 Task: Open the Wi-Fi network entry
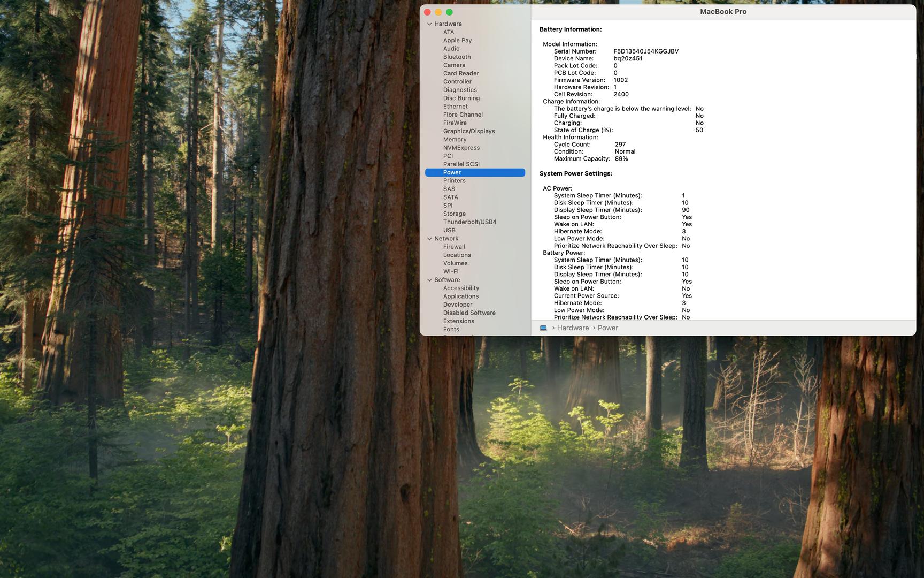[x=450, y=272]
